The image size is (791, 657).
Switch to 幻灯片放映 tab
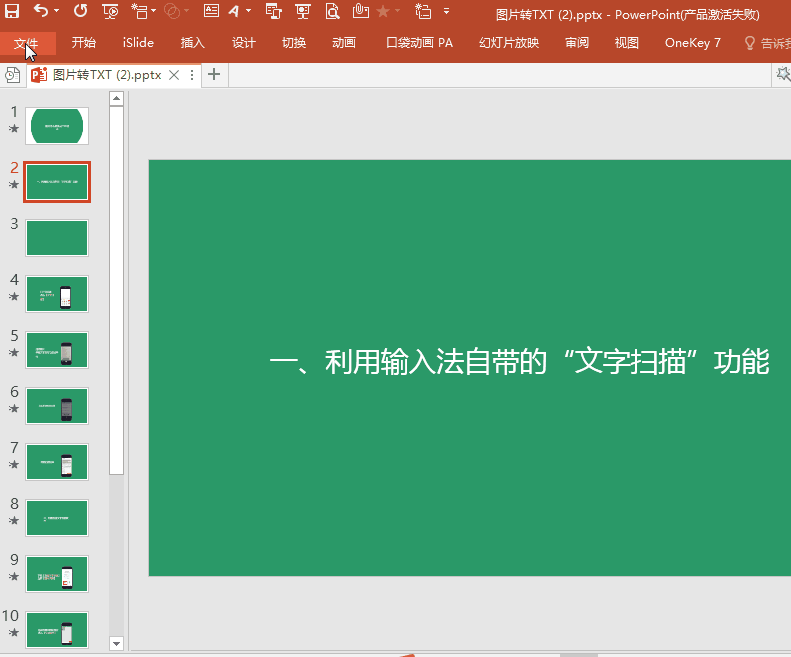[x=509, y=43]
